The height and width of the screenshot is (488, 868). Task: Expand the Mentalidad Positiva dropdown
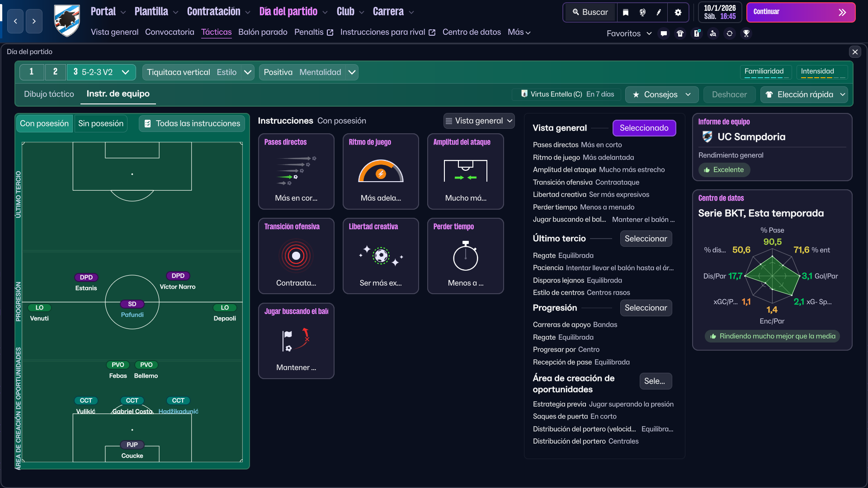pyautogui.click(x=352, y=72)
